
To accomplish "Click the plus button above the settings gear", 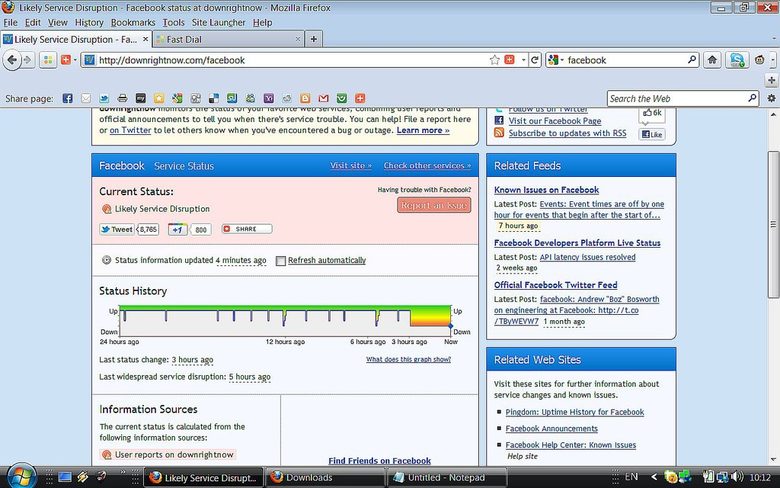I will click(772, 80).
